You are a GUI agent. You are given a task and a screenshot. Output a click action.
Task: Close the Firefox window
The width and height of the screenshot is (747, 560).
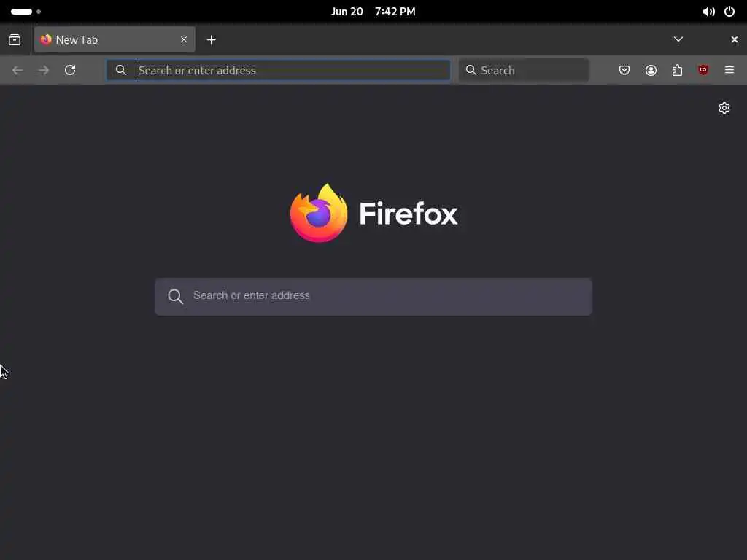[734, 39]
